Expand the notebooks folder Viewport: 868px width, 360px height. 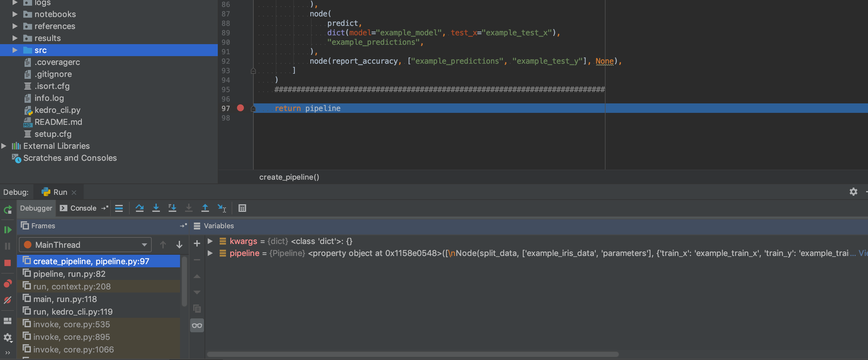coord(15,14)
